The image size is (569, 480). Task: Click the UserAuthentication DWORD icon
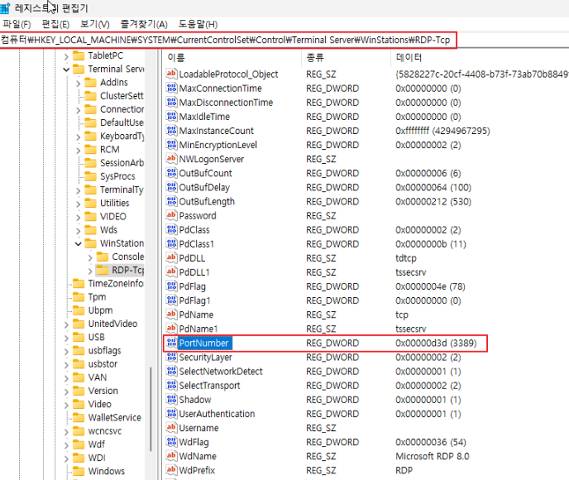171,413
